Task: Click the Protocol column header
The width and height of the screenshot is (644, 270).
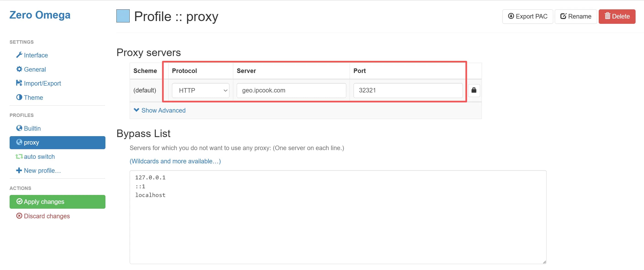Action: click(x=185, y=71)
